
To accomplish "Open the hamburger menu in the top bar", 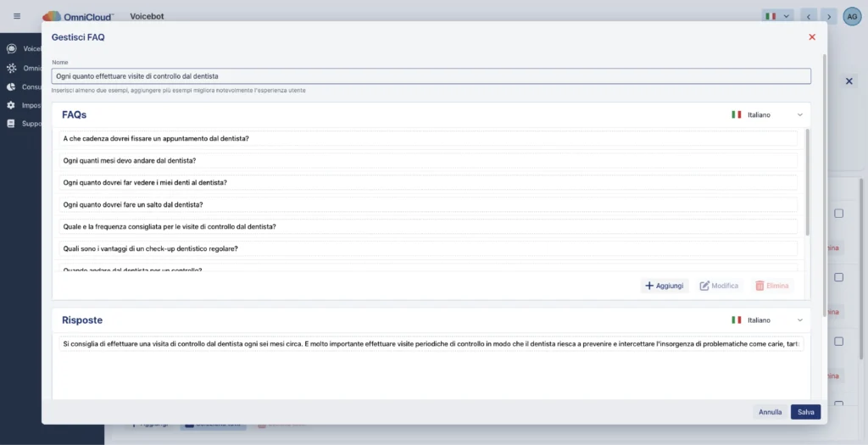I will click(x=17, y=16).
